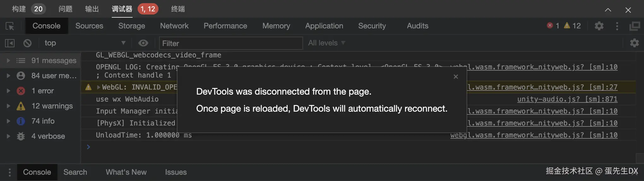Screen dimensions: 644x181
Task: Expand the 12 warnings group
Action: (9, 106)
